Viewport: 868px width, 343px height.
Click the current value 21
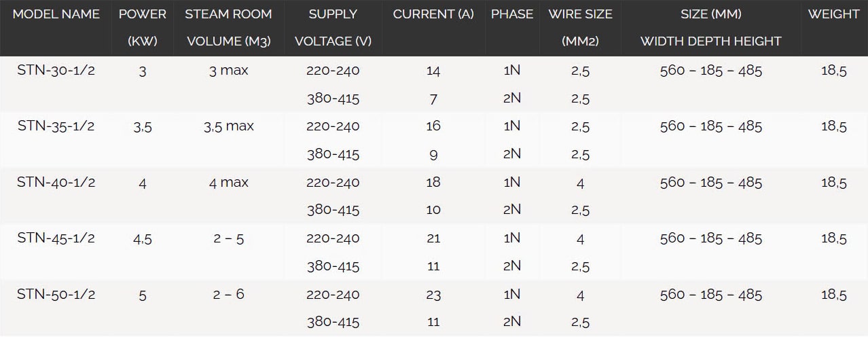coord(433,238)
